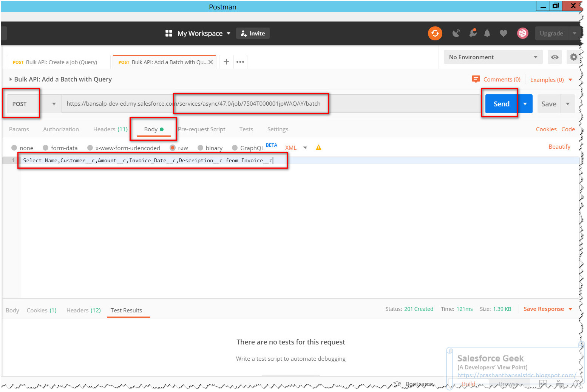Click the orange comments icon
Image resolution: width=587 pixels, height=392 pixels.
[476, 79]
